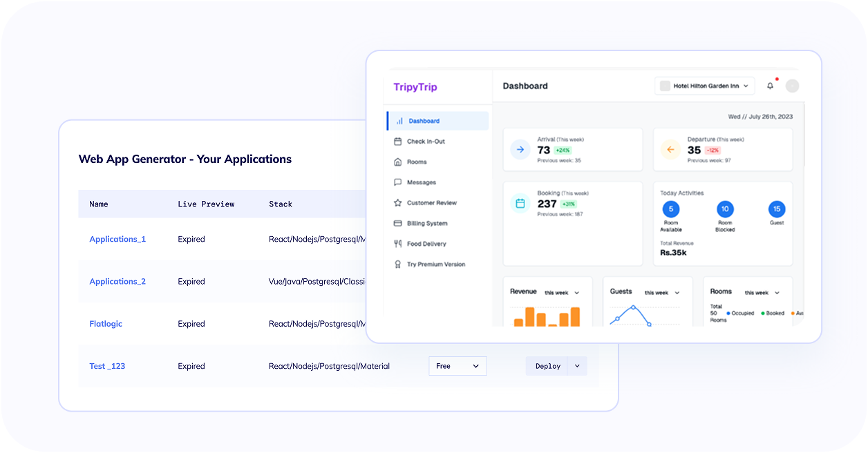Image resolution: width=868 pixels, height=453 pixels.
Task: Open the Free plan dropdown for Test _123
Action: (457, 366)
